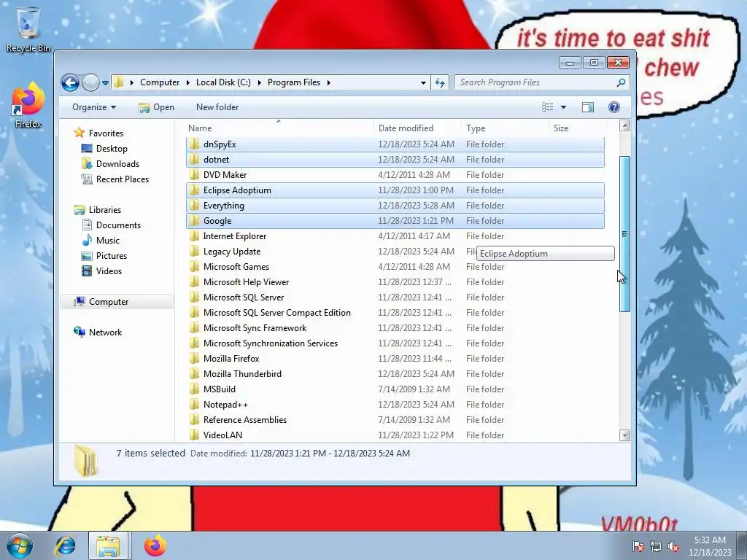Click Computer in the address breadcrumb
This screenshot has height=560, width=747.
click(x=160, y=82)
